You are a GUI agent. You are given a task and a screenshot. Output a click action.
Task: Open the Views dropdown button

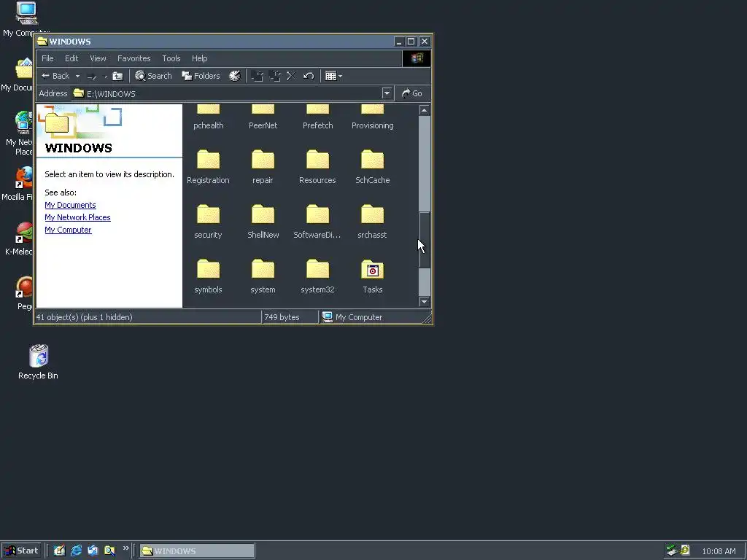tap(333, 76)
